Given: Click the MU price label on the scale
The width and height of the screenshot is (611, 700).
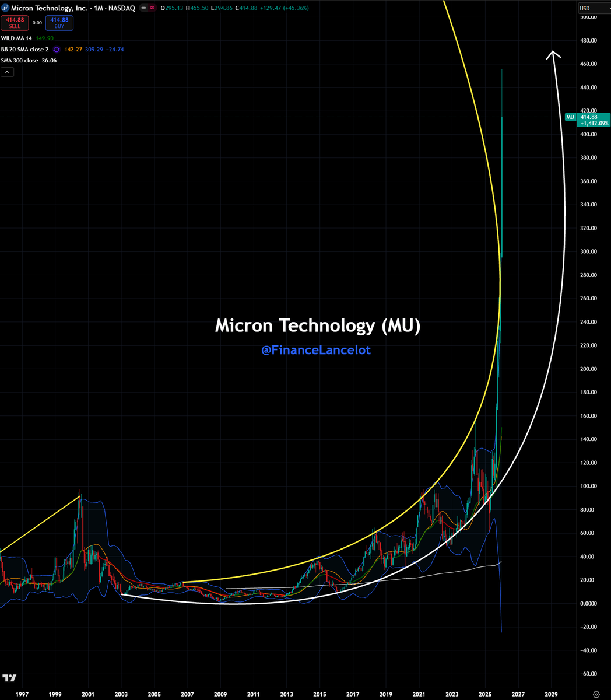Looking at the screenshot, I should pos(570,117).
